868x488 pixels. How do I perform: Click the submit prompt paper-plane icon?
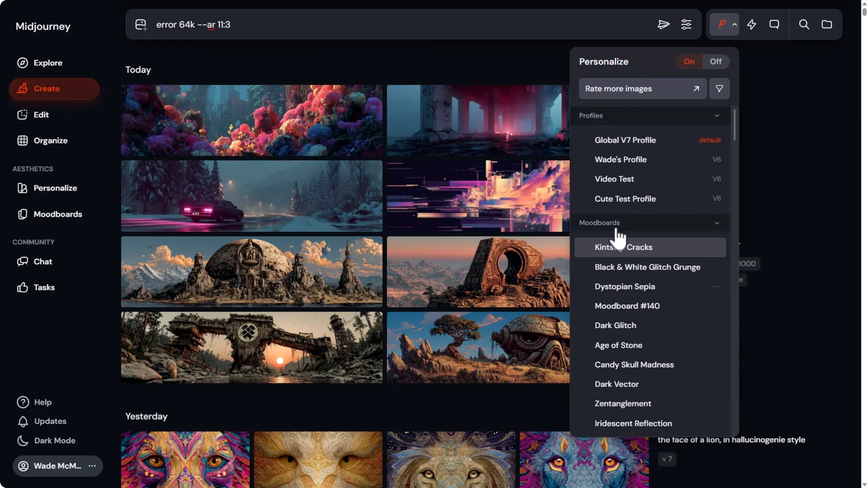pyautogui.click(x=663, y=24)
